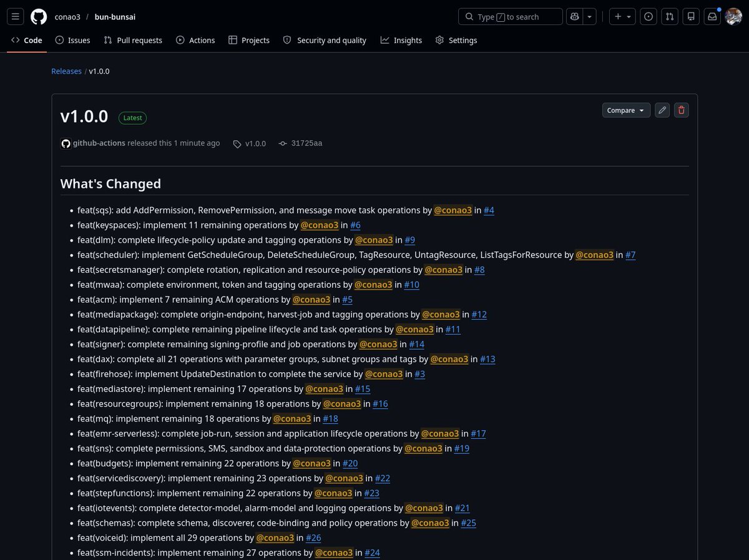Edit the release with pencil icon
Image resolution: width=749 pixels, height=560 pixels.
coord(662,110)
